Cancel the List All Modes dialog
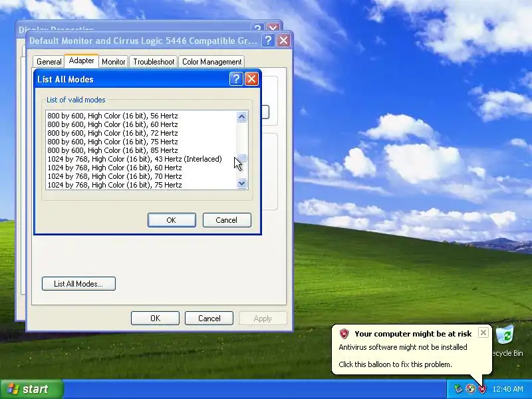The image size is (532, 399). point(227,220)
